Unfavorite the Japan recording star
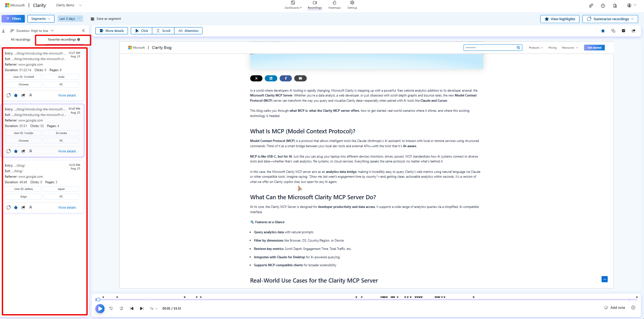This screenshot has width=644, height=319. pyautogui.click(x=16, y=207)
